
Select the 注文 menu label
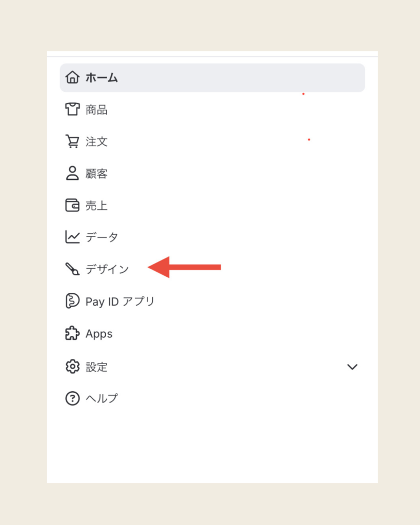tap(96, 142)
